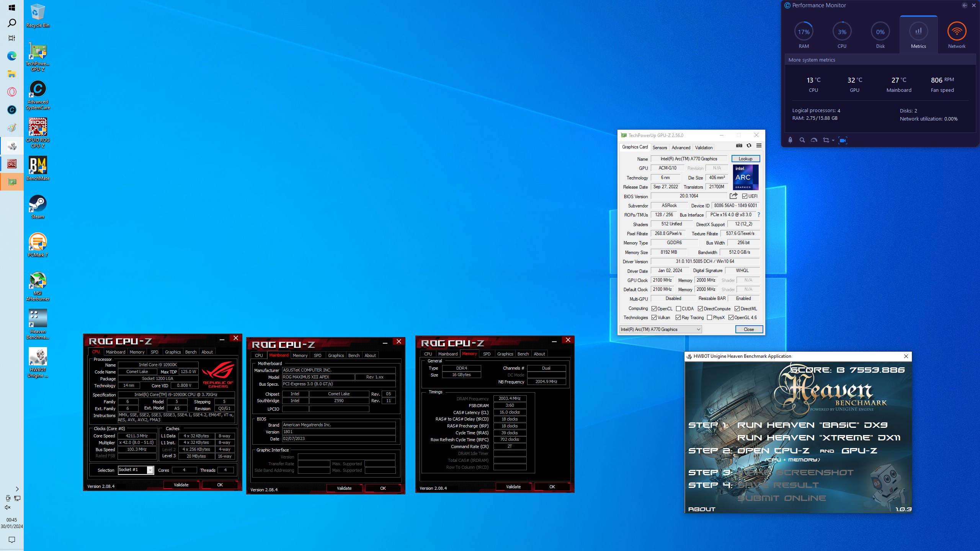Click Run Heaven "Basic" DX9 in HWBOT

pos(812,425)
